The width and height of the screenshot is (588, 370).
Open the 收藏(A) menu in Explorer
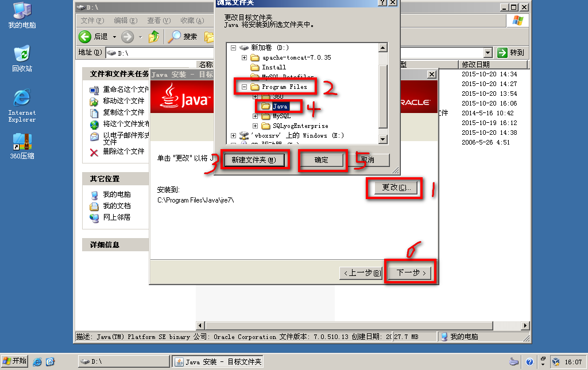click(192, 21)
